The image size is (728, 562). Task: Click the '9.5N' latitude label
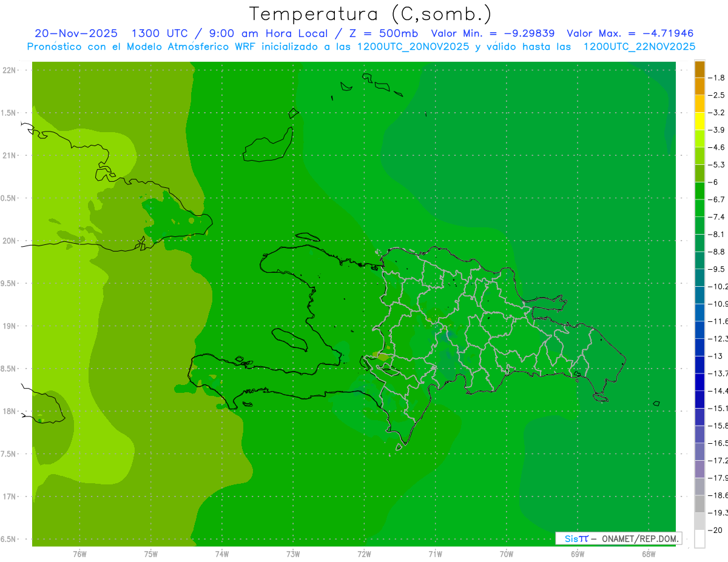[8, 284]
